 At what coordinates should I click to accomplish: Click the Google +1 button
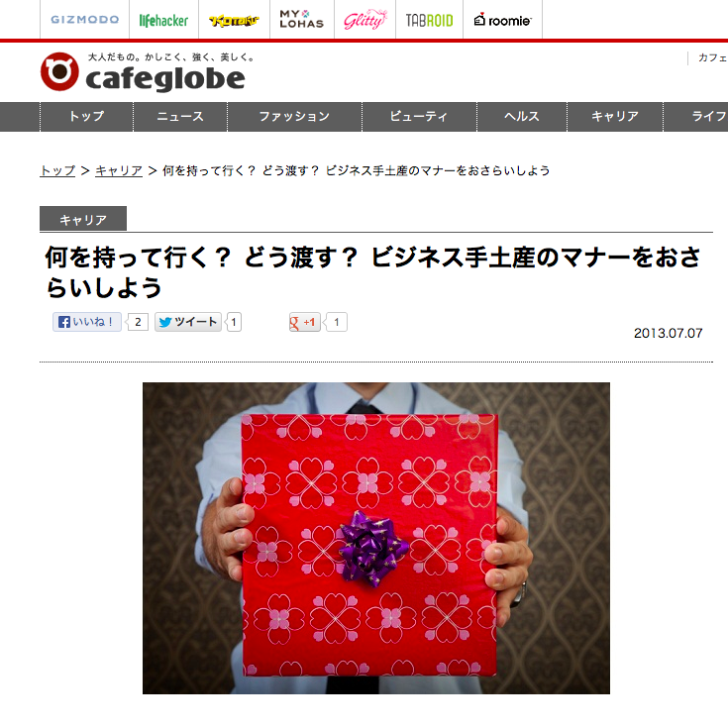pyautogui.click(x=305, y=322)
